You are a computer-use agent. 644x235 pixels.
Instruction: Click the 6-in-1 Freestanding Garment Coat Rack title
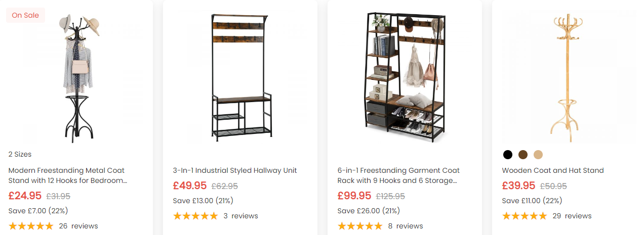coord(398,175)
